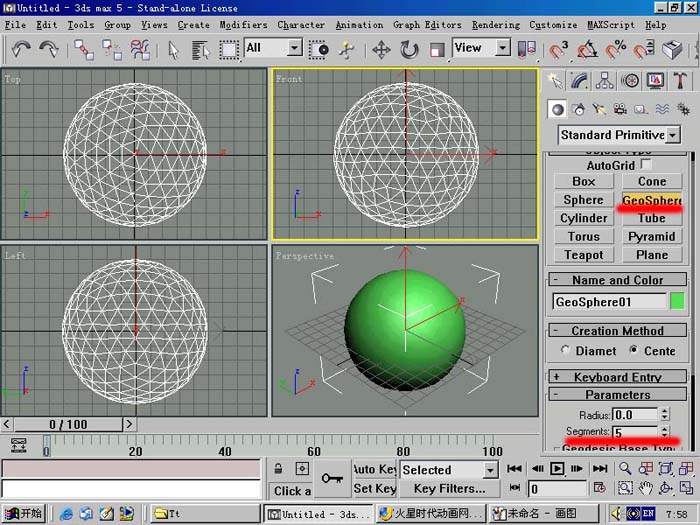The image size is (700, 525).
Task: Click the GeoSphere01 name field
Action: coord(610,302)
